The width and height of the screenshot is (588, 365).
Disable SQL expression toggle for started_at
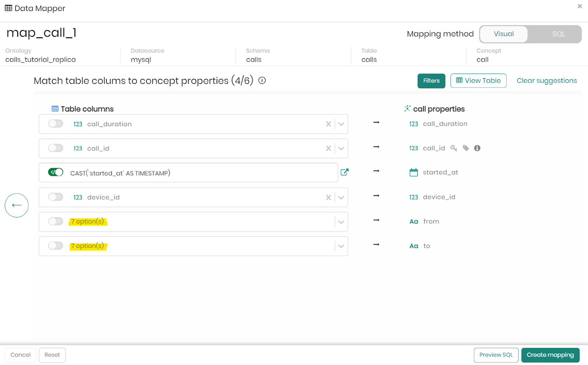pyautogui.click(x=55, y=172)
